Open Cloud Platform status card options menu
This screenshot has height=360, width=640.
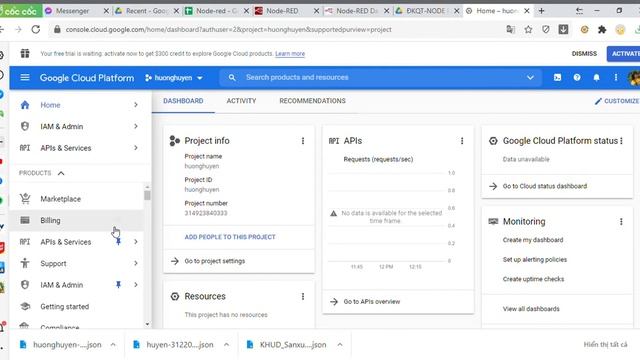pos(621,141)
